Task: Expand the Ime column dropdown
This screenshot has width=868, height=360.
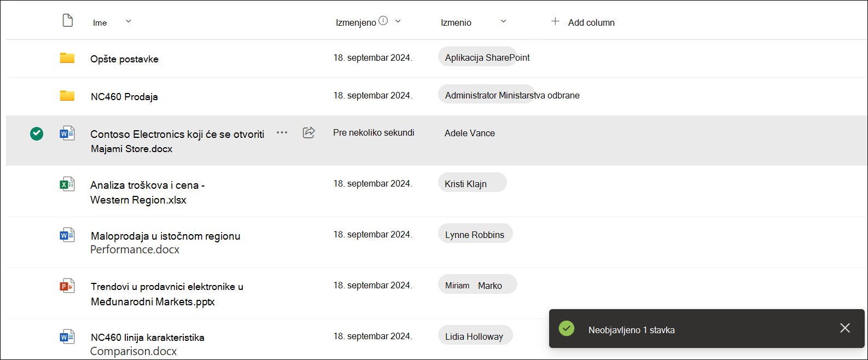Action: [x=129, y=21]
